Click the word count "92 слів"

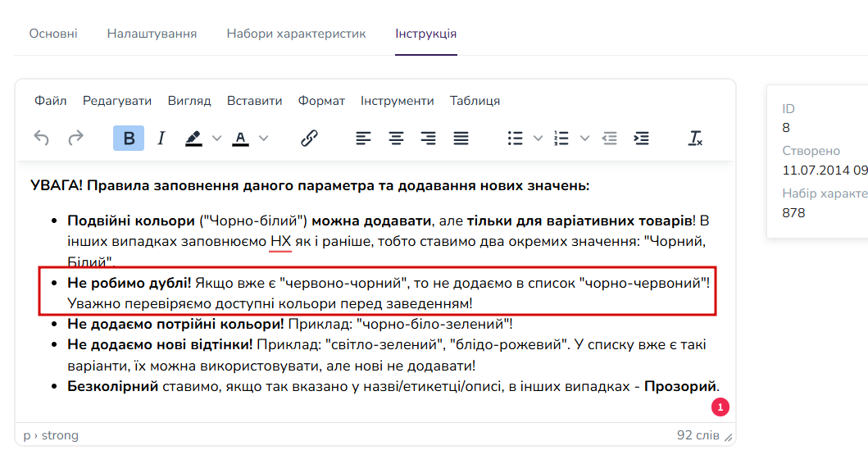click(x=698, y=435)
